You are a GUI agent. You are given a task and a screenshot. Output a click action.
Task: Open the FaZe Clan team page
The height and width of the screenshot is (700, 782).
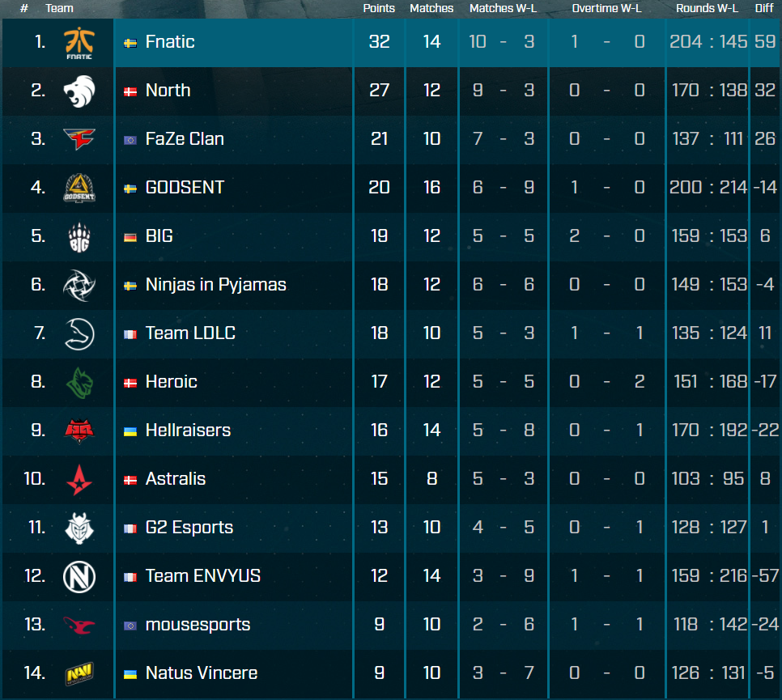[x=185, y=138]
